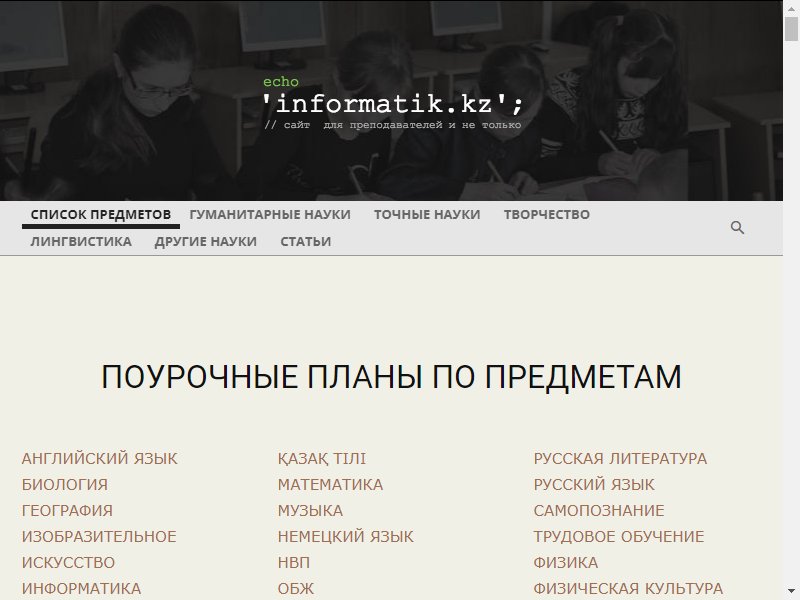This screenshot has height=600, width=800.
Task: Click the header classroom photo banner
Action: (391, 100)
